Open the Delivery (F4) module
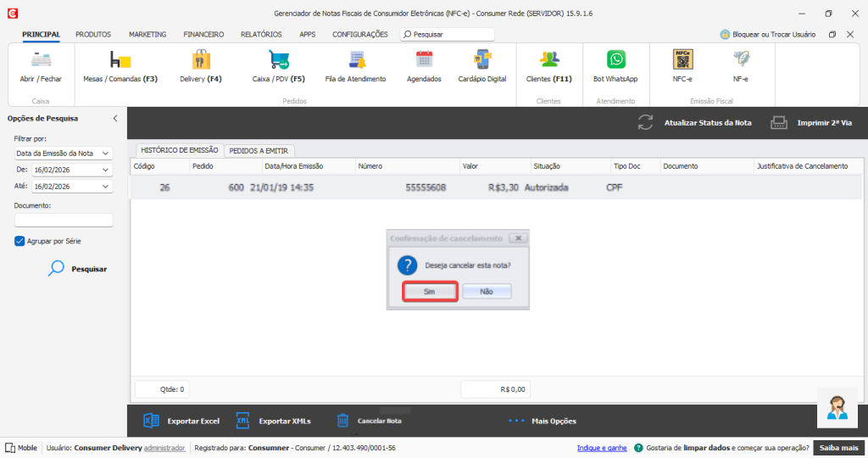868x458 pixels. [201, 60]
